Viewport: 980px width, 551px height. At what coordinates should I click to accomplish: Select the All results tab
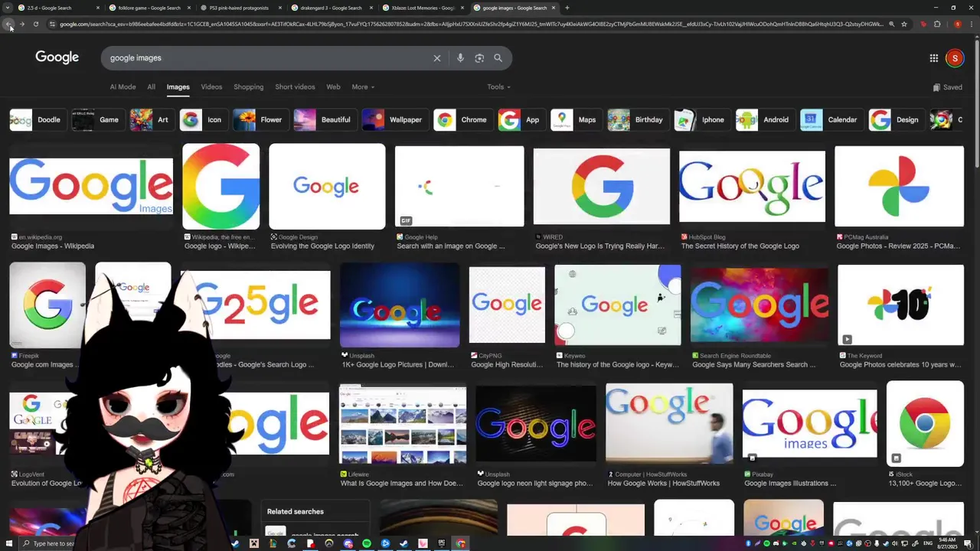[x=151, y=87]
